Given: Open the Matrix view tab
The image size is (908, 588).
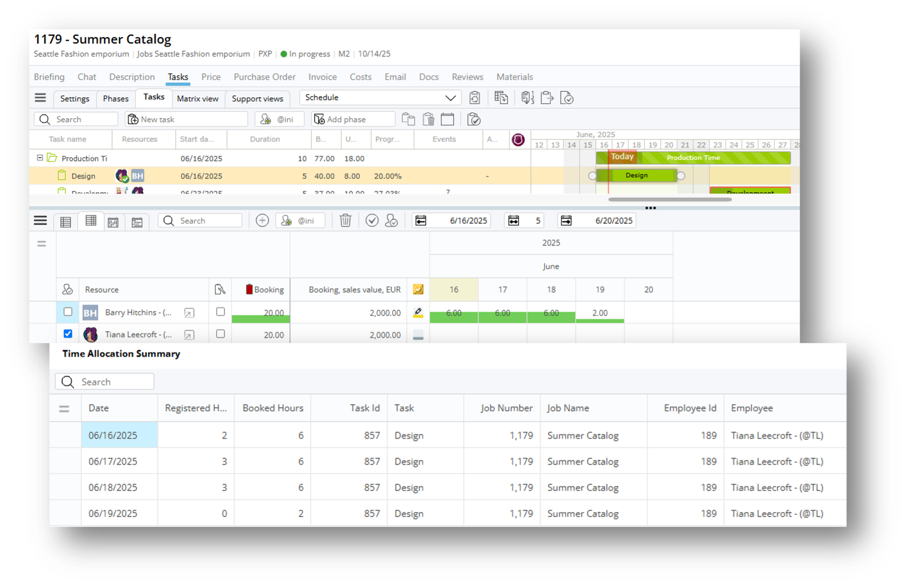Looking at the screenshot, I should click(x=197, y=99).
